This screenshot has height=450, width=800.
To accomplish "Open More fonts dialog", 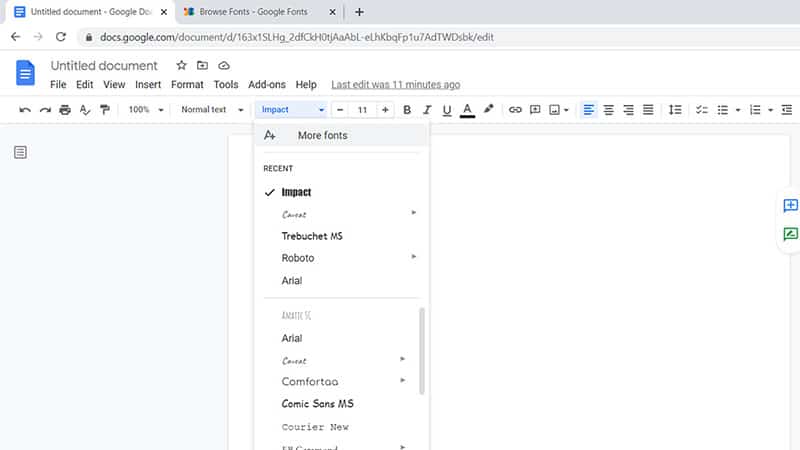I will point(342,135).
